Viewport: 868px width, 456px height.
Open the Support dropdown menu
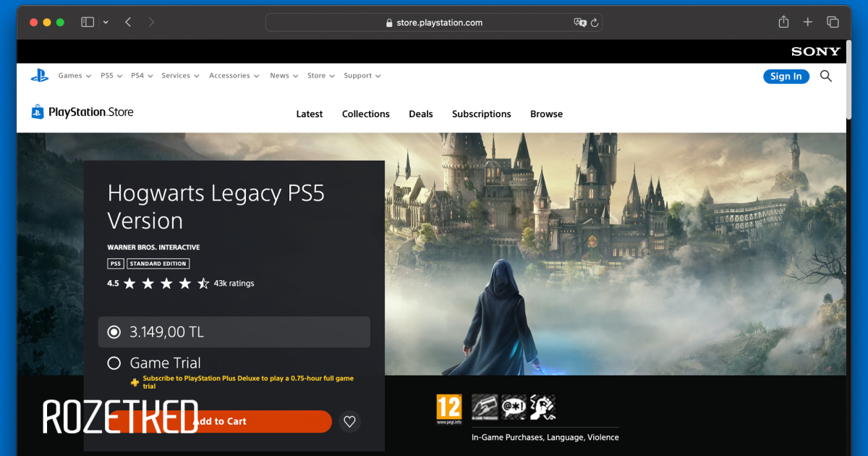[362, 76]
